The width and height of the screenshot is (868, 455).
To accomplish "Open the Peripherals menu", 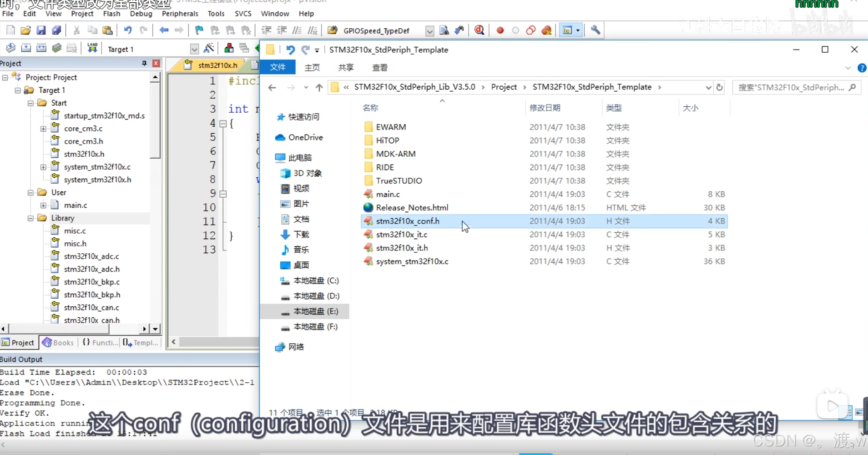I will click(x=180, y=14).
